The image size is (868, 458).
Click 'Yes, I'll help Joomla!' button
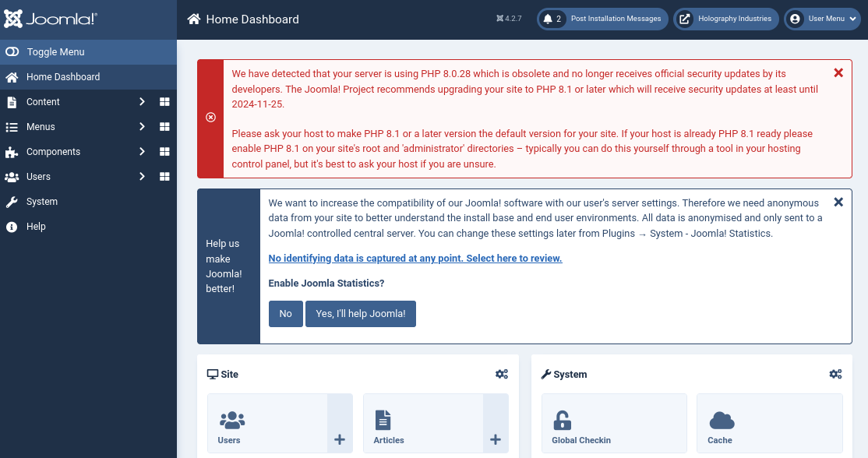(361, 314)
